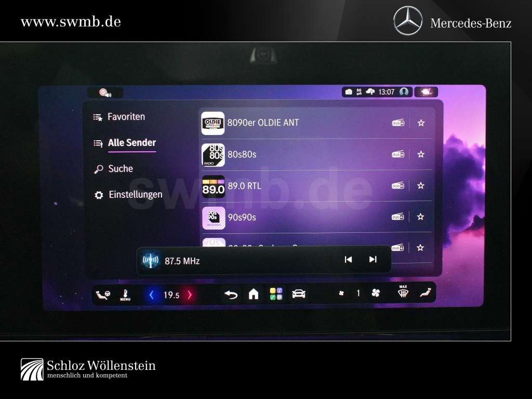
Task: Open Suche to find stations
Action: point(114,169)
